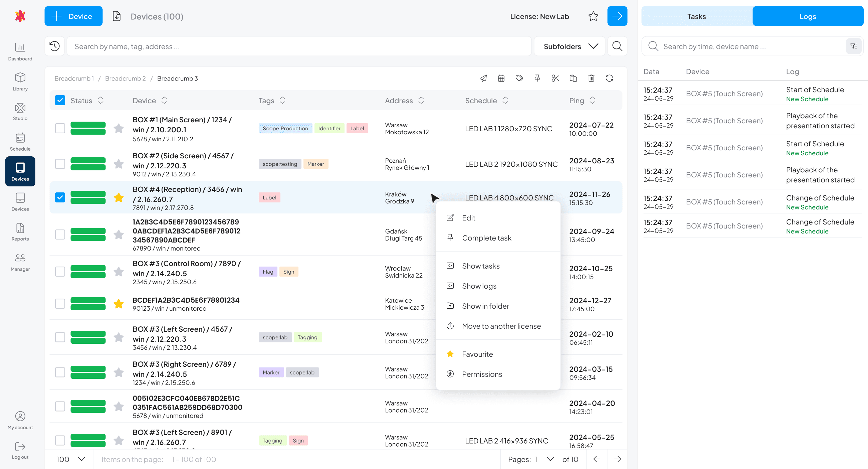This screenshot has width=868, height=469.
Task: Click the search history clock icon
Action: tap(55, 46)
